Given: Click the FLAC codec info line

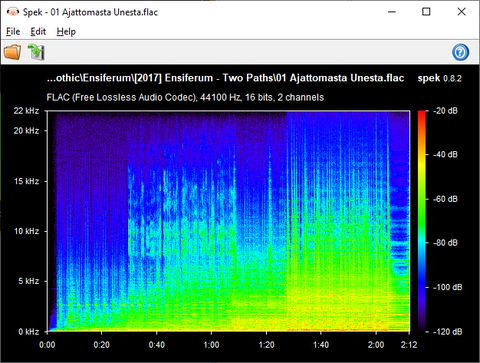Looking at the screenshot, I should coord(185,97).
